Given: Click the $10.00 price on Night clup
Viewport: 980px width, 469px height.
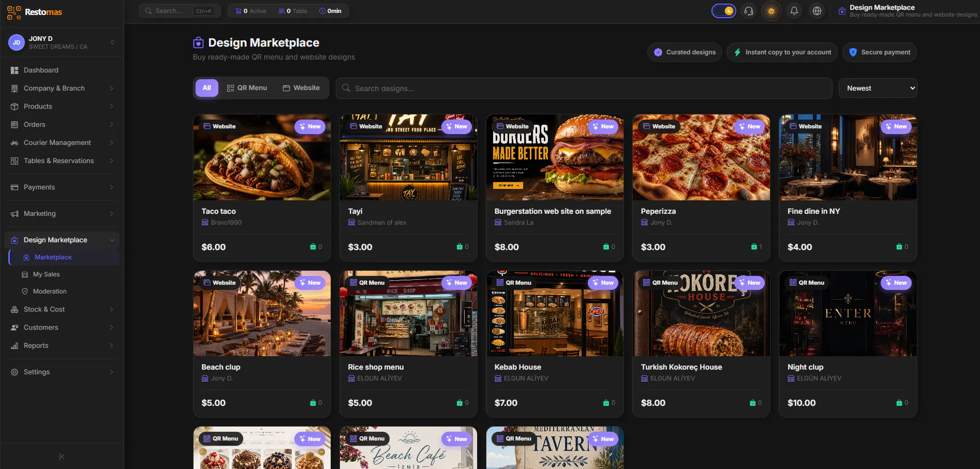Looking at the screenshot, I should point(801,403).
